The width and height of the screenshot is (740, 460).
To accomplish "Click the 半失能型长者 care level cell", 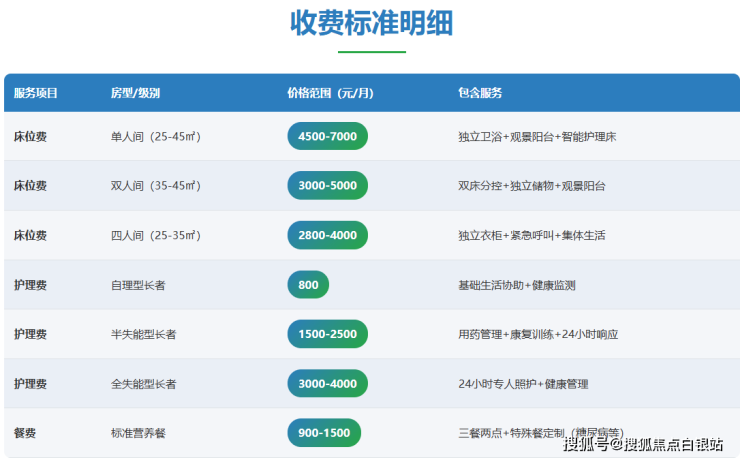I will (x=143, y=335).
